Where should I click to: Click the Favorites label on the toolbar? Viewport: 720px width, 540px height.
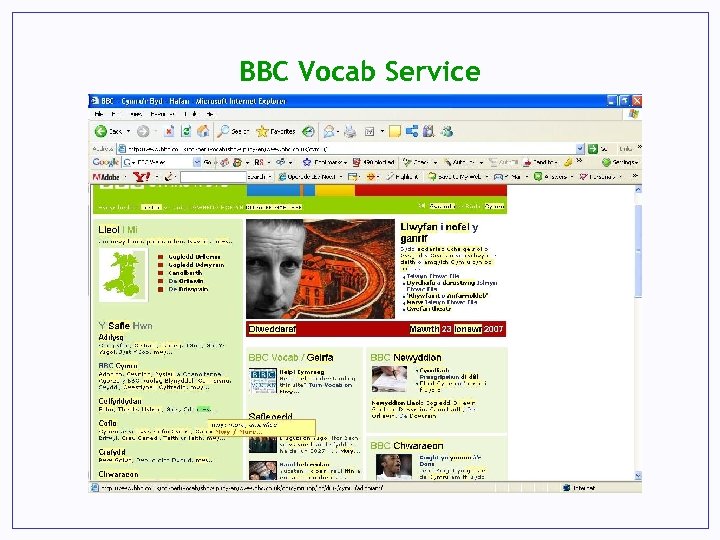coord(282,132)
